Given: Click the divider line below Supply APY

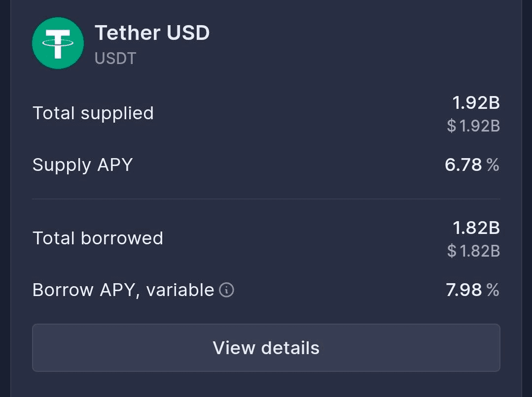Looking at the screenshot, I should [x=266, y=199].
